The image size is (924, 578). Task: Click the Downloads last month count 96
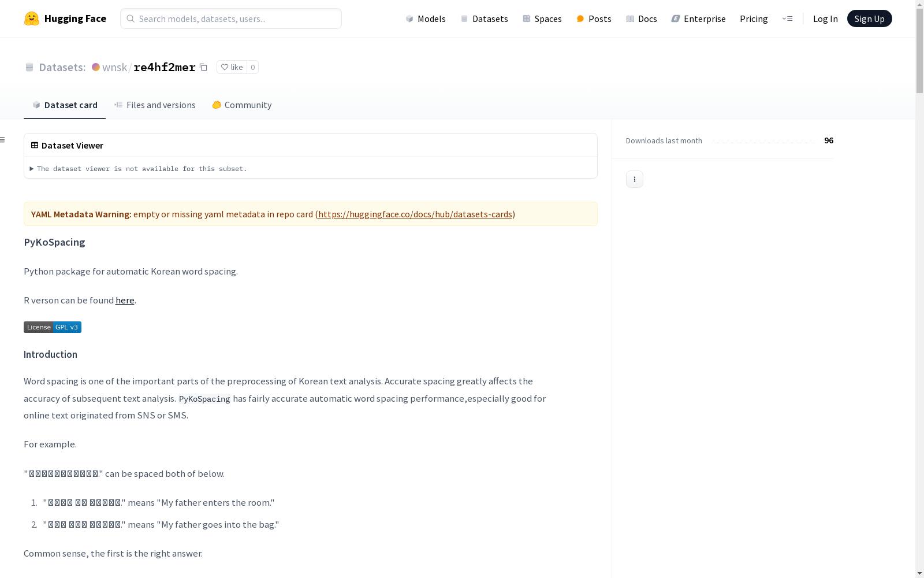click(829, 140)
